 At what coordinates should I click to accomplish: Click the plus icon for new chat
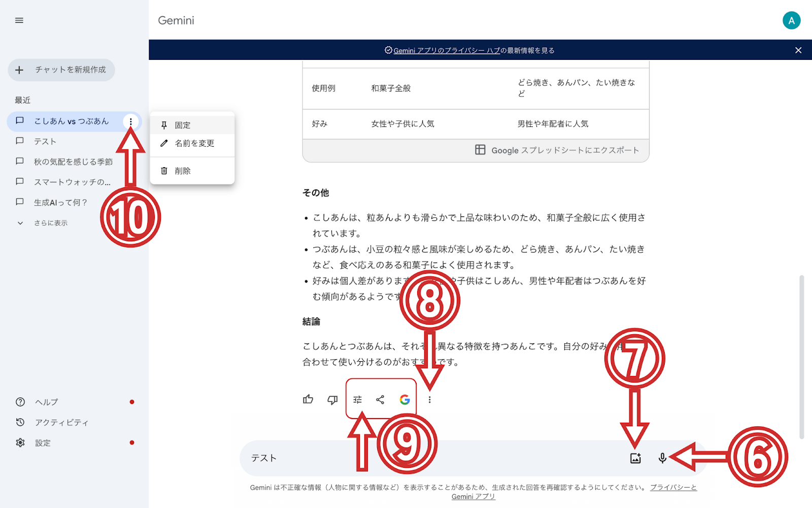(19, 70)
